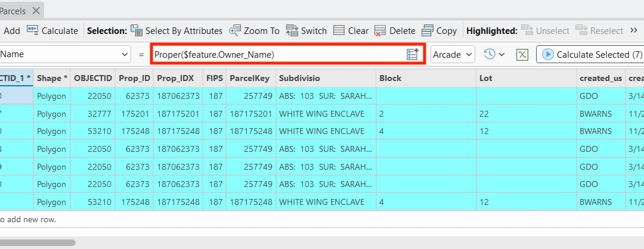The image size is (644, 249).
Task: Close the Parcels table tab
Action: pos(36,11)
